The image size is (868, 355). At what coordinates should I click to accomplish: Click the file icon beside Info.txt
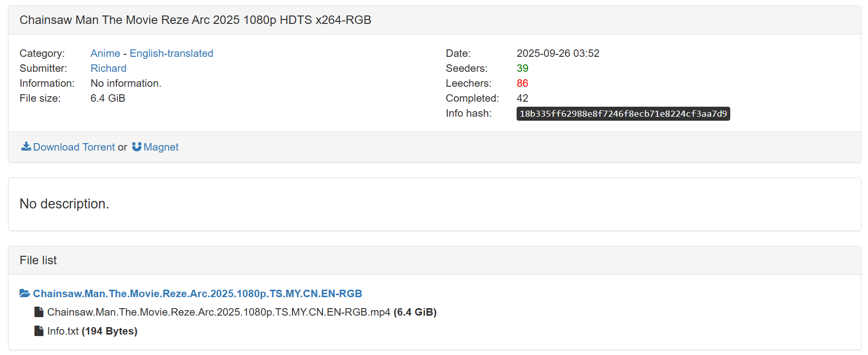pyautogui.click(x=39, y=331)
